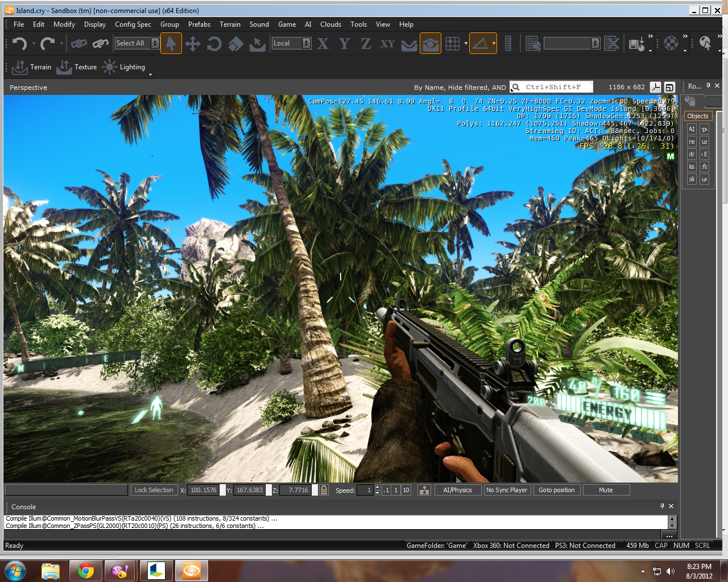Click the Lock Selection button
728x582 pixels.
pyautogui.click(x=154, y=490)
